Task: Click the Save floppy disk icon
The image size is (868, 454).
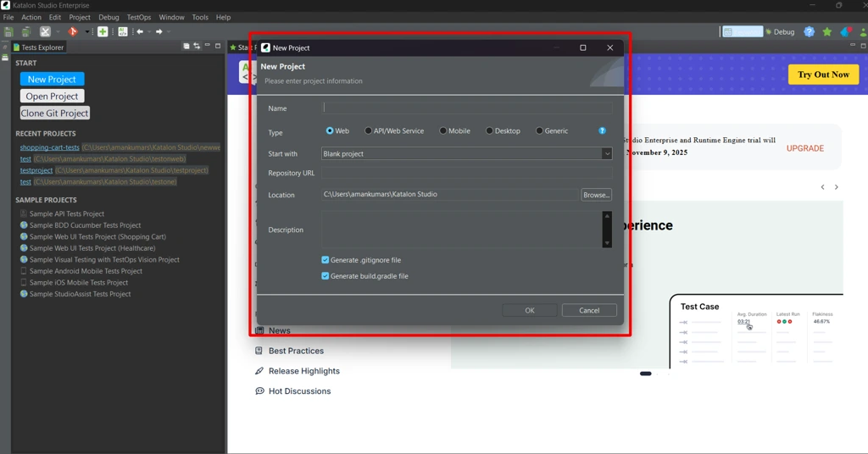Action: (x=8, y=31)
